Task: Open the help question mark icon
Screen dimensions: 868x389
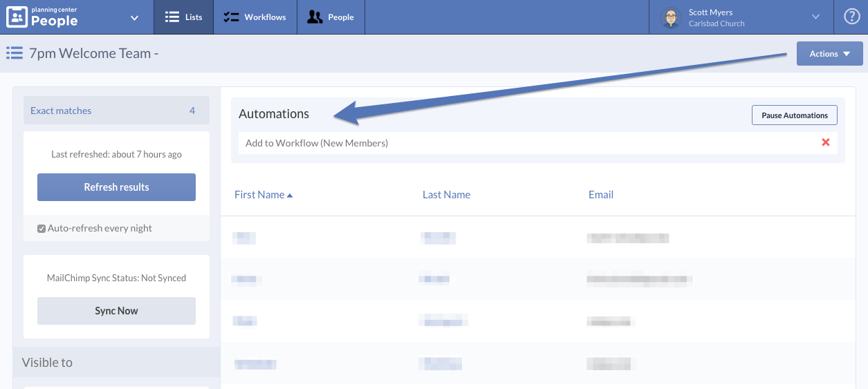Action: click(x=851, y=17)
